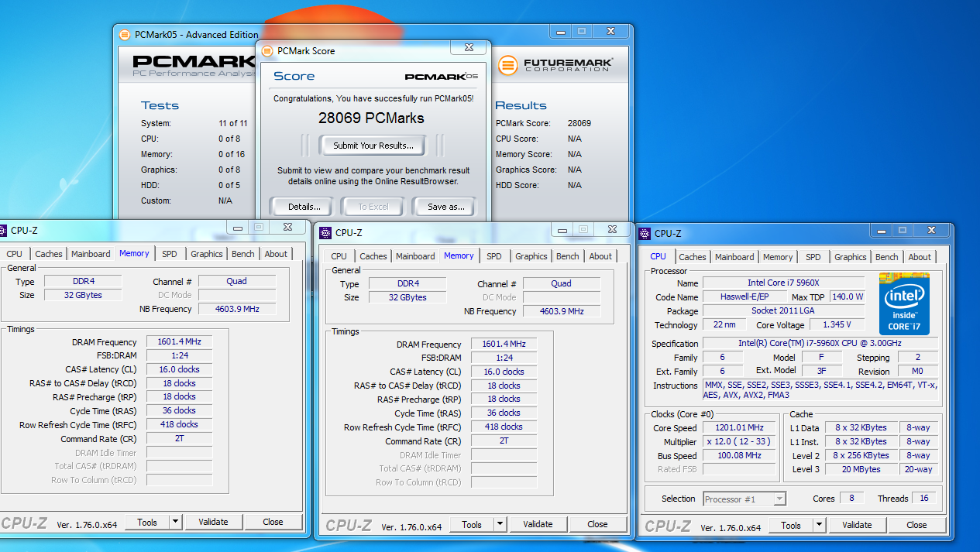980x552 pixels.
Task: Click the PCMark Score result value 28069 under Results
Action: [x=579, y=123]
